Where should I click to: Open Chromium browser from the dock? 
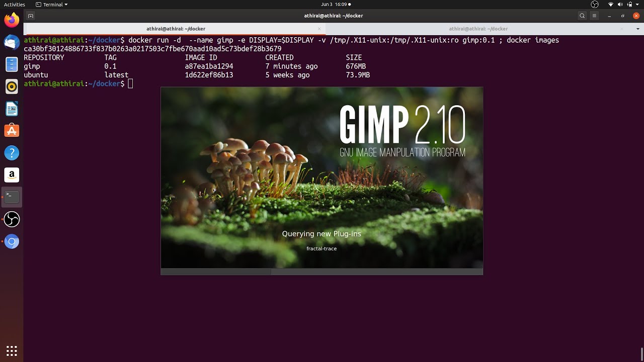(x=12, y=242)
